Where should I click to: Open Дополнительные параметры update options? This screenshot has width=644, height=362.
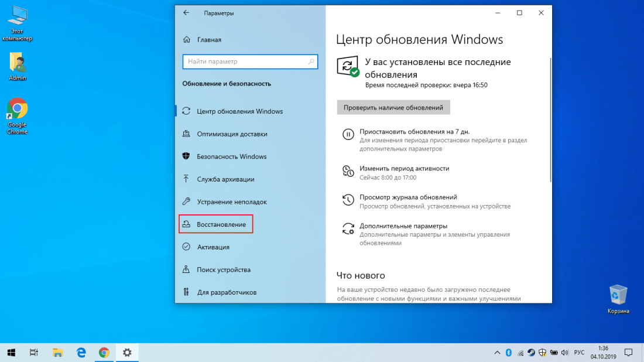click(403, 226)
